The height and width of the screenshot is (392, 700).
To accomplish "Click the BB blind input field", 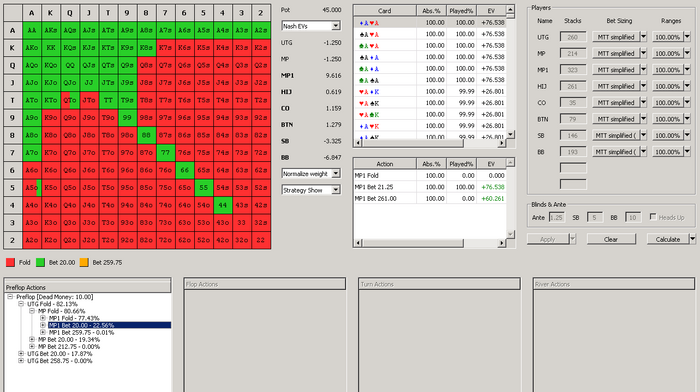I will coord(633,217).
